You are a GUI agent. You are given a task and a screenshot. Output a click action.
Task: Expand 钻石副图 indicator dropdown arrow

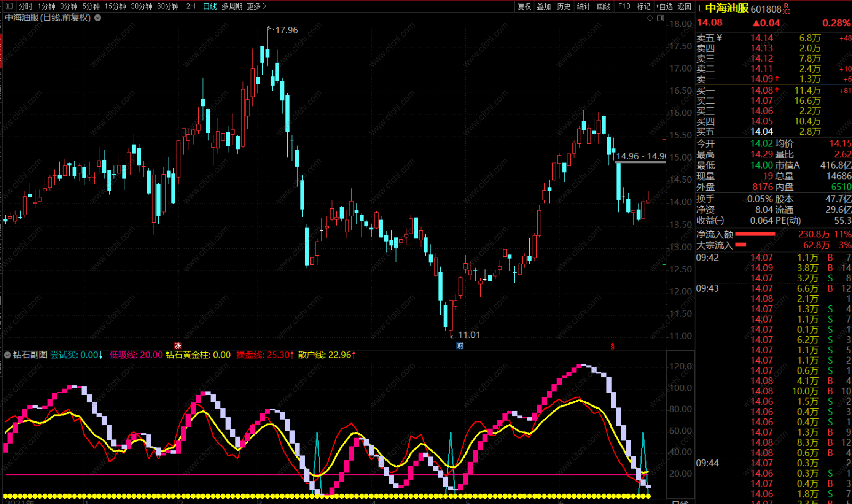tap(7, 355)
